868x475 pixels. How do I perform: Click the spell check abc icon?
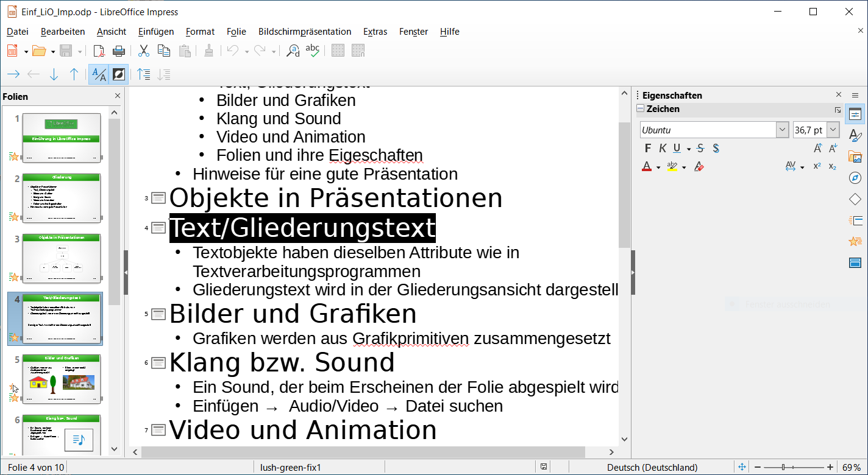point(312,51)
